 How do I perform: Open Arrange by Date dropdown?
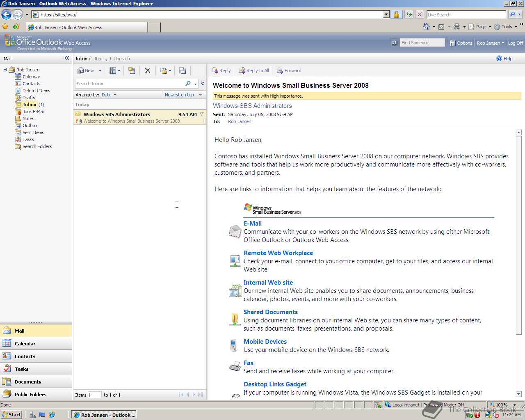pos(109,95)
